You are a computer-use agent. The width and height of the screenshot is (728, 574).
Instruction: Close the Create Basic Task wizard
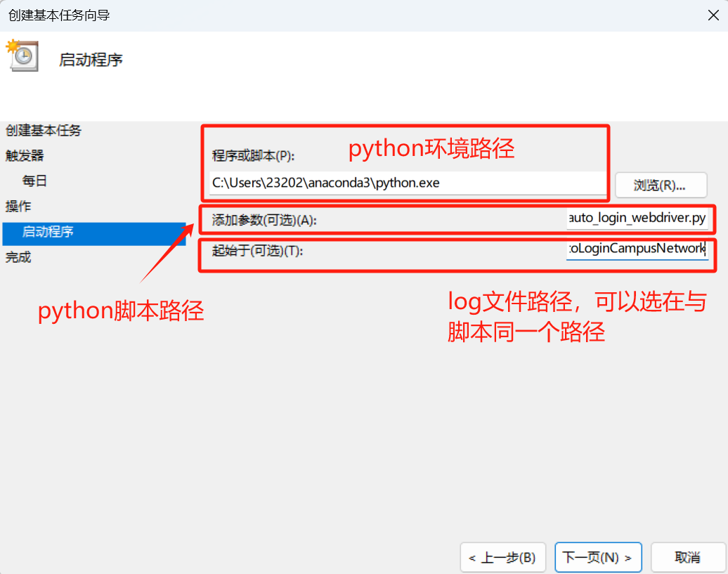click(715, 13)
